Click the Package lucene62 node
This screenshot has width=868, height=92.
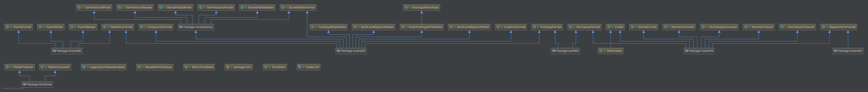(x=848, y=51)
